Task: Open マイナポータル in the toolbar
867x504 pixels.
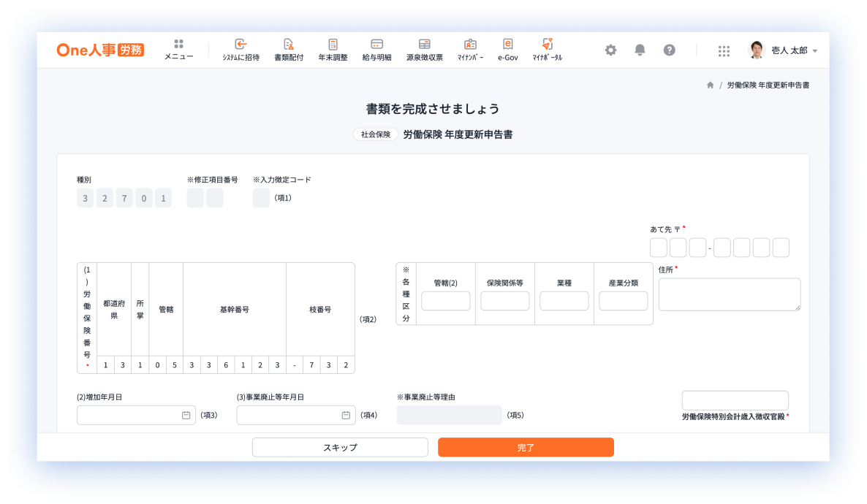Action: [x=547, y=50]
